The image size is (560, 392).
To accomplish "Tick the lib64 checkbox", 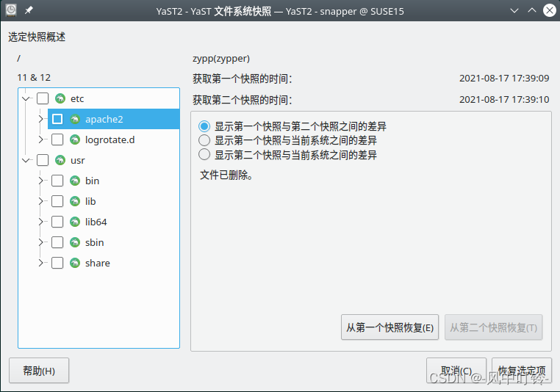I will click(57, 222).
